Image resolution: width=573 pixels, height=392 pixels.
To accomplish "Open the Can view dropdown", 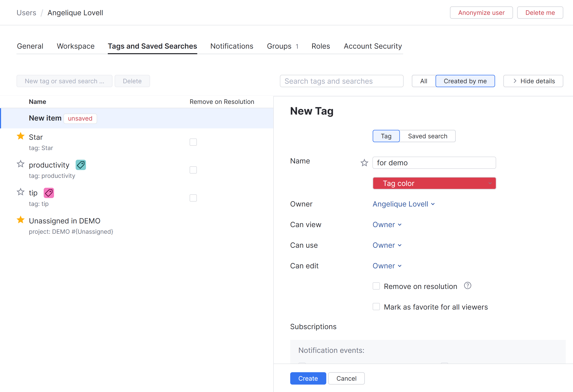I will click(x=387, y=225).
